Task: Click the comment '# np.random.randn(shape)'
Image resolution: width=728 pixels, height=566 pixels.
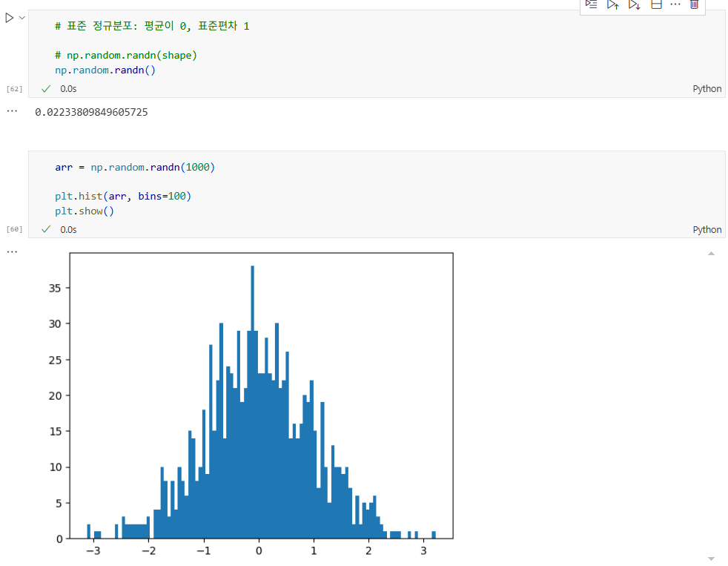Action: 126,56
